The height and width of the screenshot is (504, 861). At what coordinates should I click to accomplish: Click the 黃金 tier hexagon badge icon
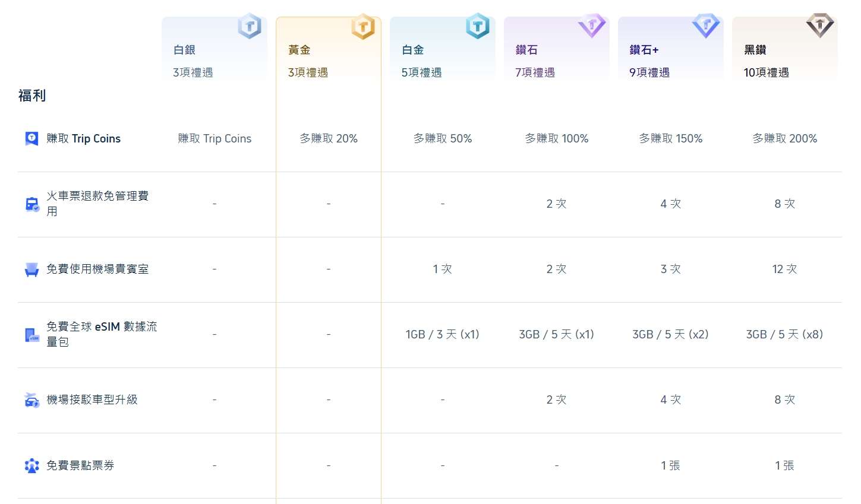pyautogui.click(x=363, y=26)
